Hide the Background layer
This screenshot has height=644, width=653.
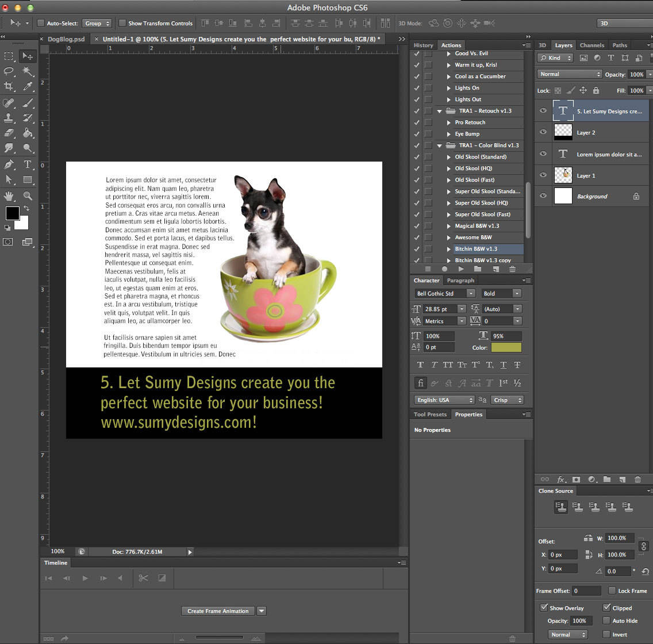pyautogui.click(x=543, y=195)
